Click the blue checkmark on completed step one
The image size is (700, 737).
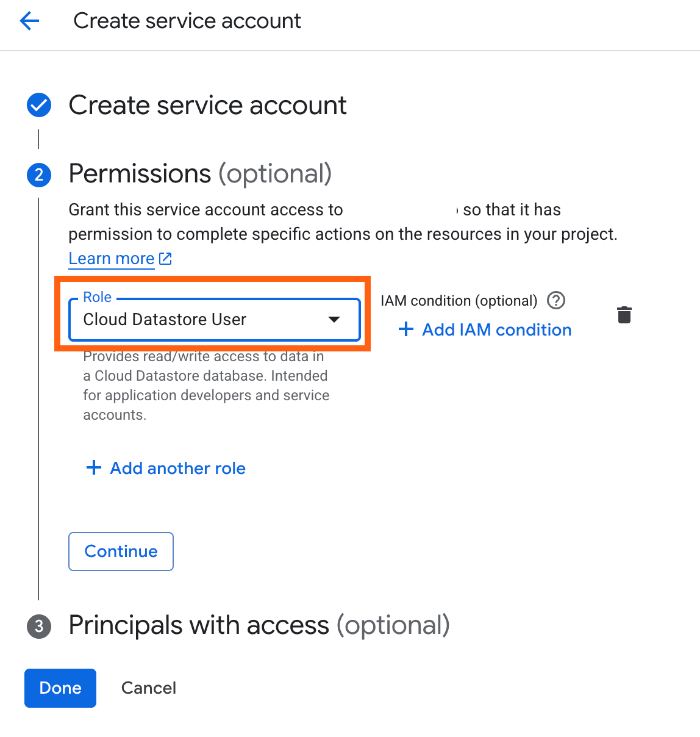38,105
